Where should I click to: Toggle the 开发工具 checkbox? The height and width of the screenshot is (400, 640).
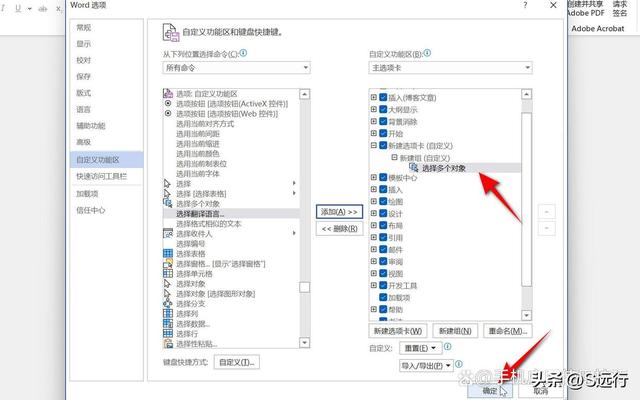383,285
